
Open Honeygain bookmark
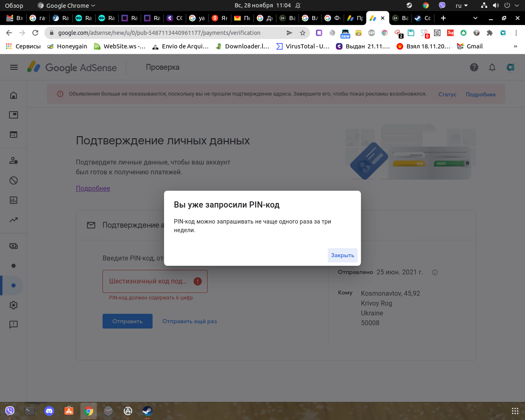tap(67, 46)
